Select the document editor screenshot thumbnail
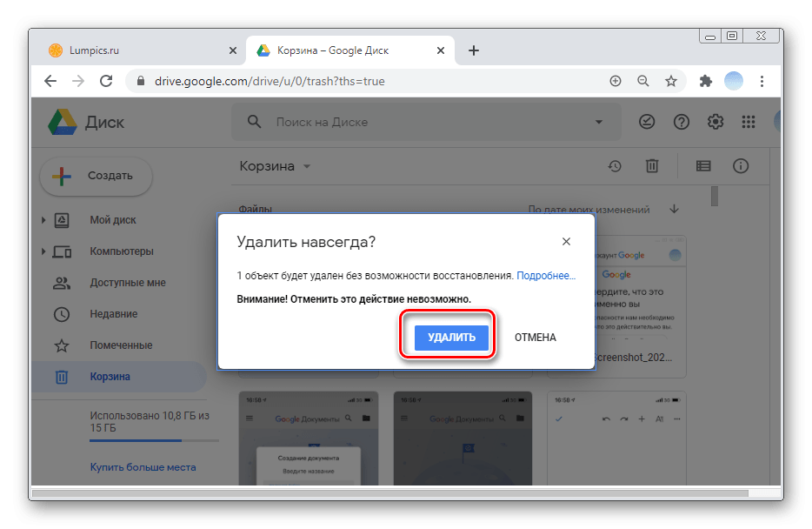Viewport: 812px width, 529px height. pos(617,439)
